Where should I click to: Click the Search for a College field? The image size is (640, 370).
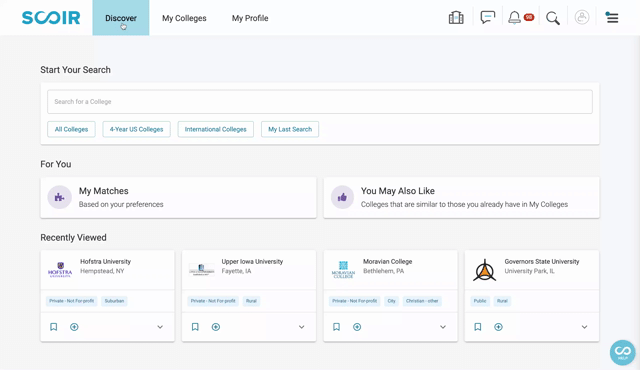click(x=320, y=102)
